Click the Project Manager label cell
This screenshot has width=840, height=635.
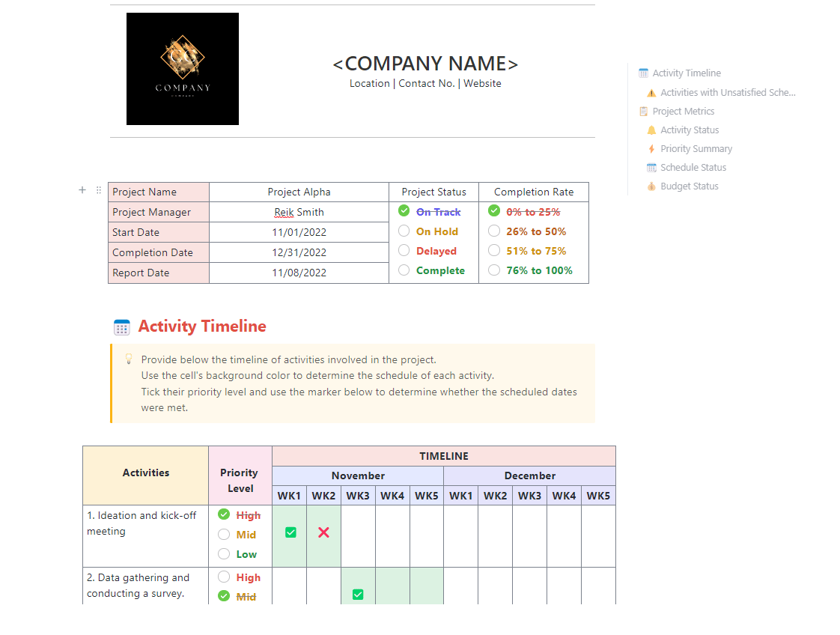click(159, 212)
